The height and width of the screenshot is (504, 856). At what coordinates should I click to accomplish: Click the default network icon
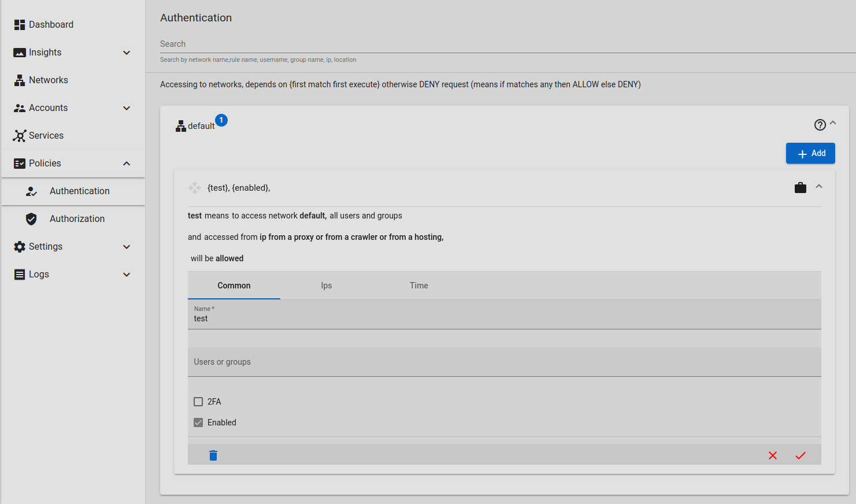pyautogui.click(x=181, y=126)
